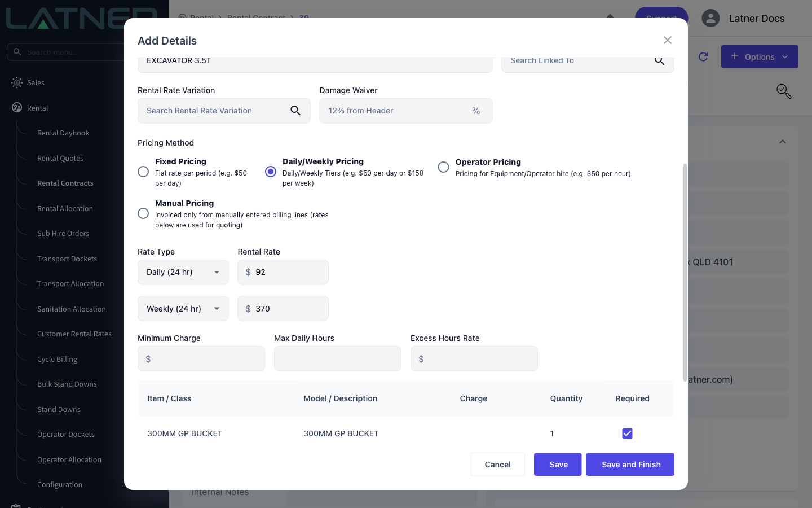Image resolution: width=812 pixels, height=508 pixels.
Task: Click the Item / Class column header
Action: 169,398
